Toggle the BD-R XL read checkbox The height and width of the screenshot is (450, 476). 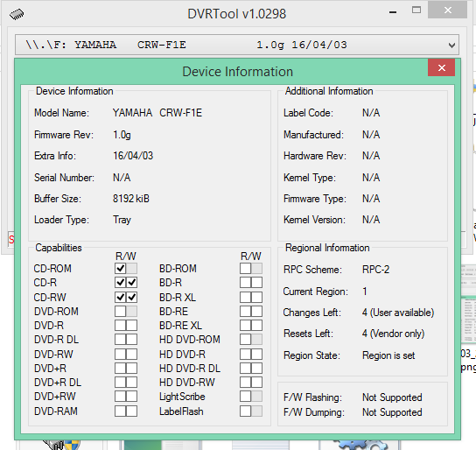(x=246, y=297)
